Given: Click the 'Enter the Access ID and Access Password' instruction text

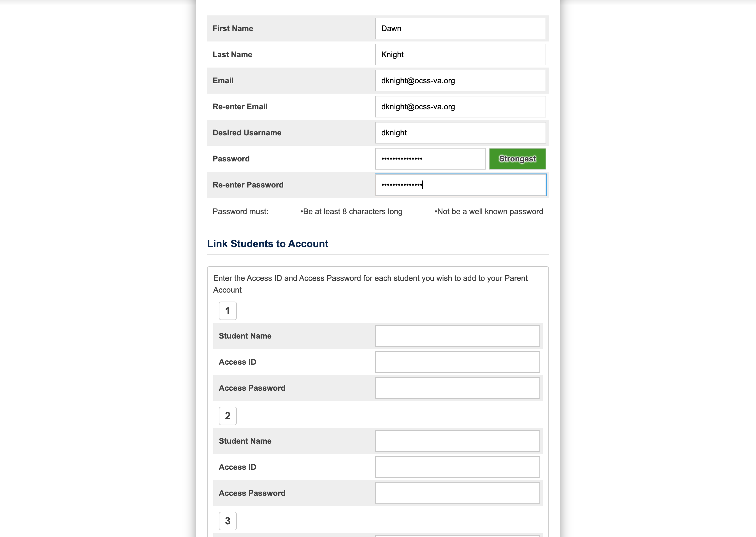Looking at the screenshot, I should (x=370, y=284).
